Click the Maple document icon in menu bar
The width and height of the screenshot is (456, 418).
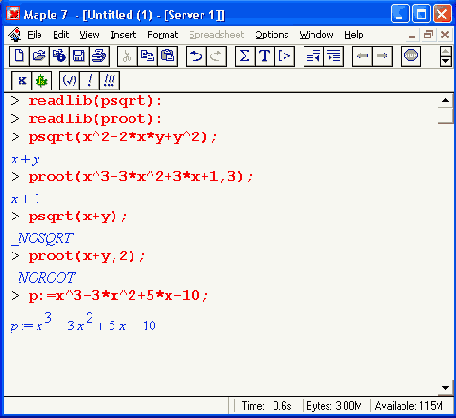pos(15,35)
